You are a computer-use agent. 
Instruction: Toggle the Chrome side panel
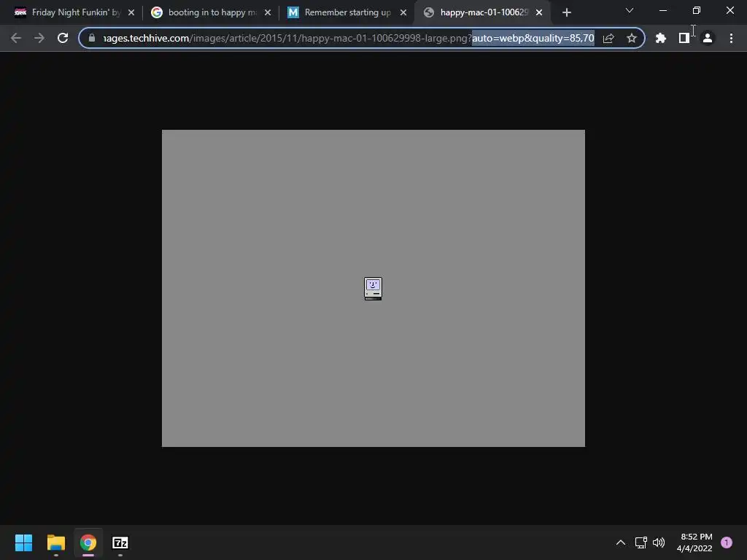click(684, 38)
